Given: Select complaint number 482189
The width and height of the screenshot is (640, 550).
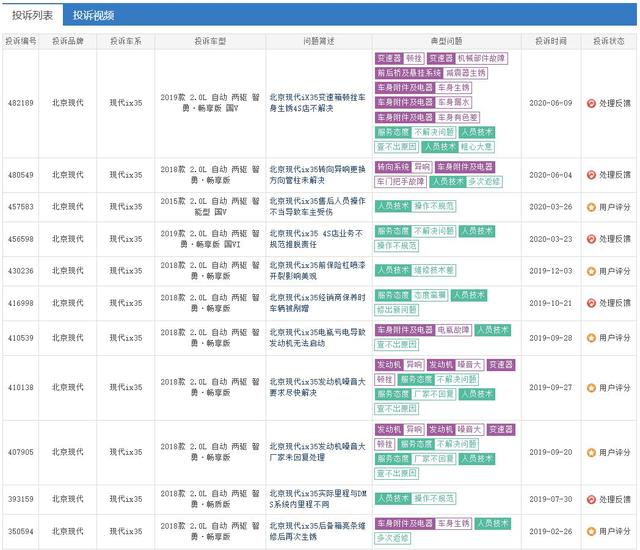Looking at the screenshot, I should [20, 103].
